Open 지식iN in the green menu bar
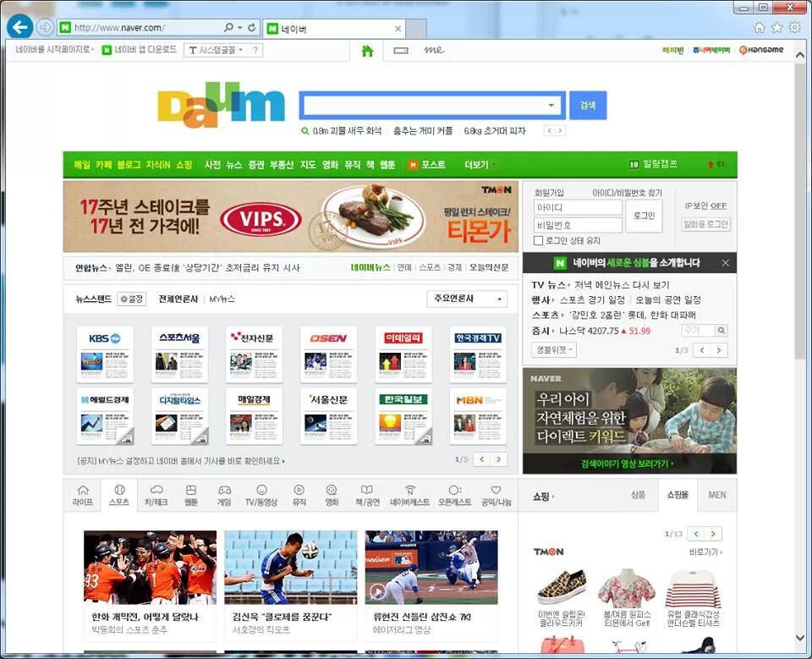The height and width of the screenshot is (659, 812). click(158, 165)
